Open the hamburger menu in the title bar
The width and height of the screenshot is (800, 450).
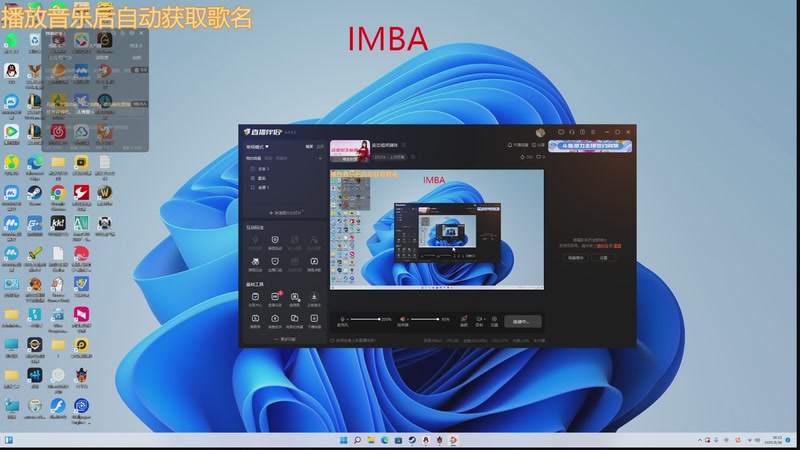coord(593,132)
